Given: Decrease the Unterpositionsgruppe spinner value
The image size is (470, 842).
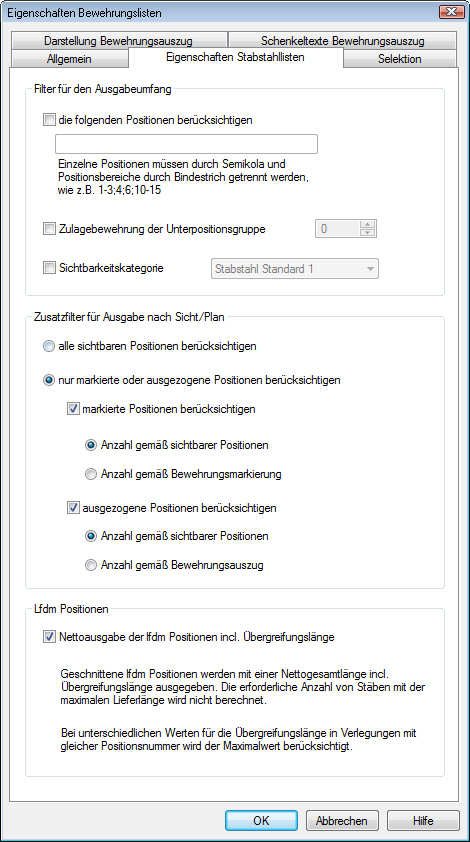Looking at the screenshot, I should (x=367, y=233).
